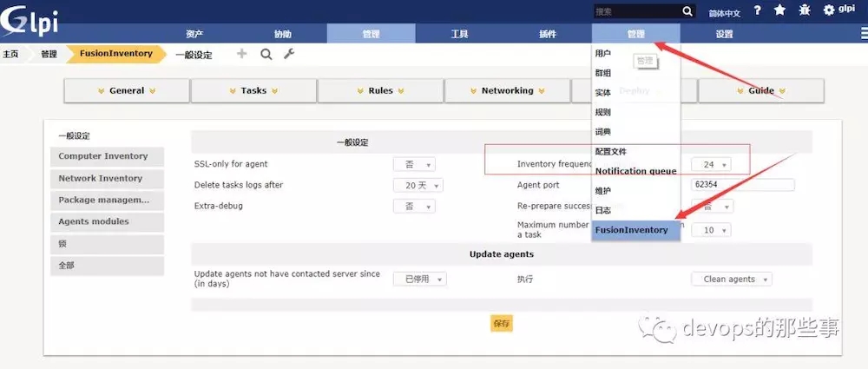Open the 全部 side tab
Image resolution: width=868 pixels, height=369 pixels.
tap(107, 266)
